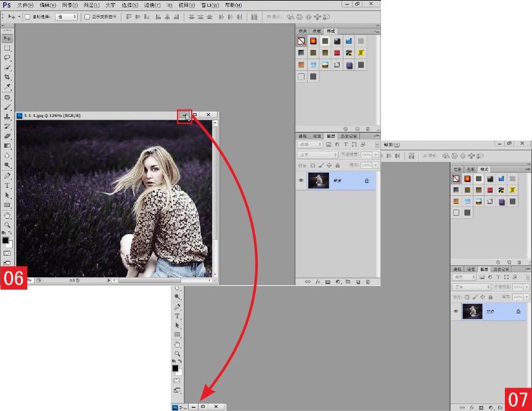This screenshot has height=411, width=532.
Task: Open blend mode dropdown in lower Layers panel
Action: [x=472, y=287]
